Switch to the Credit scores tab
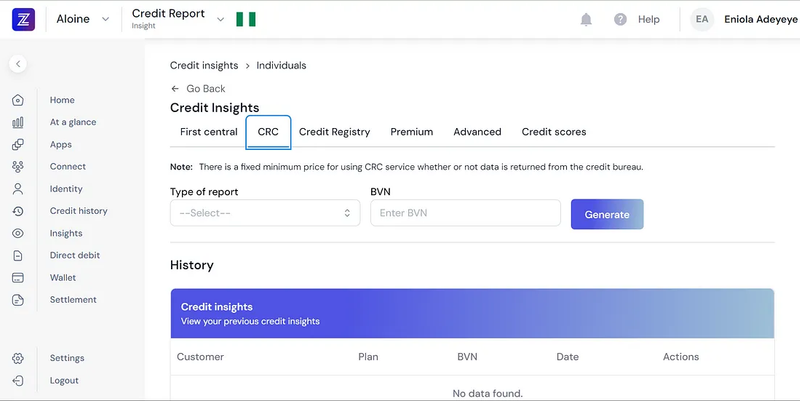This screenshot has width=800, height=401. 554,132
